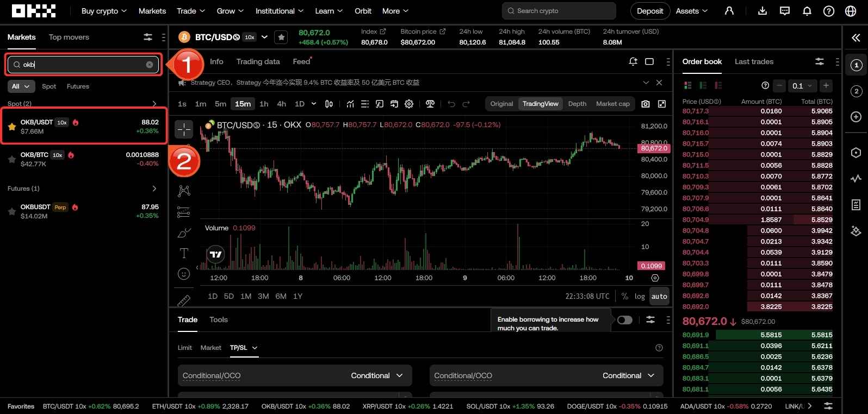Open chart settings gear icon
The image size is (868, 414).
point(409,104)
